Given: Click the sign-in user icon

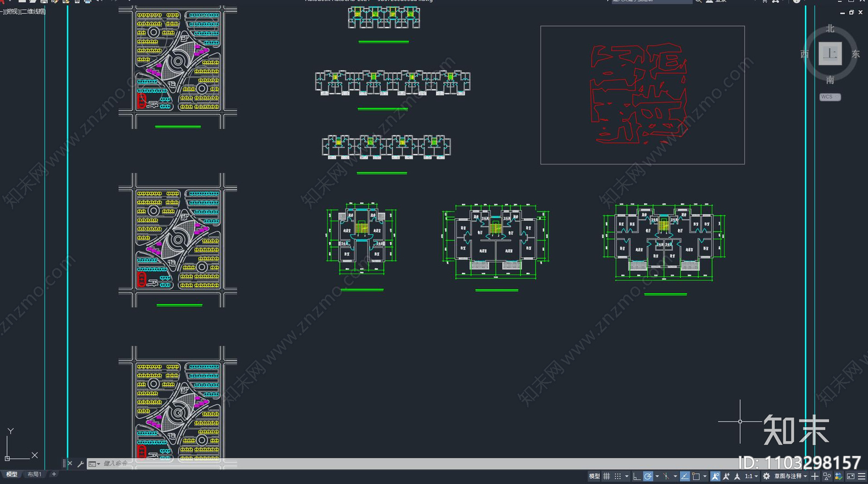Looking at the screenshot, I should click(x=710, y=1).
